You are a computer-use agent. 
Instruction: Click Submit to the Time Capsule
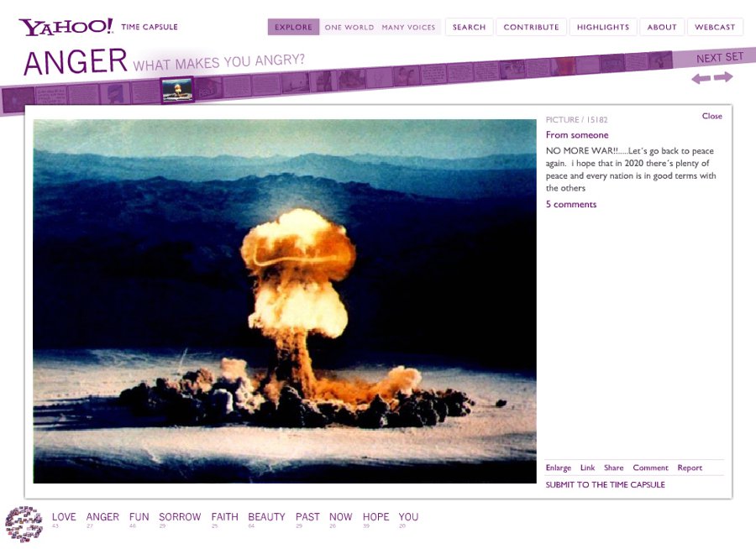tap(605, 484)
